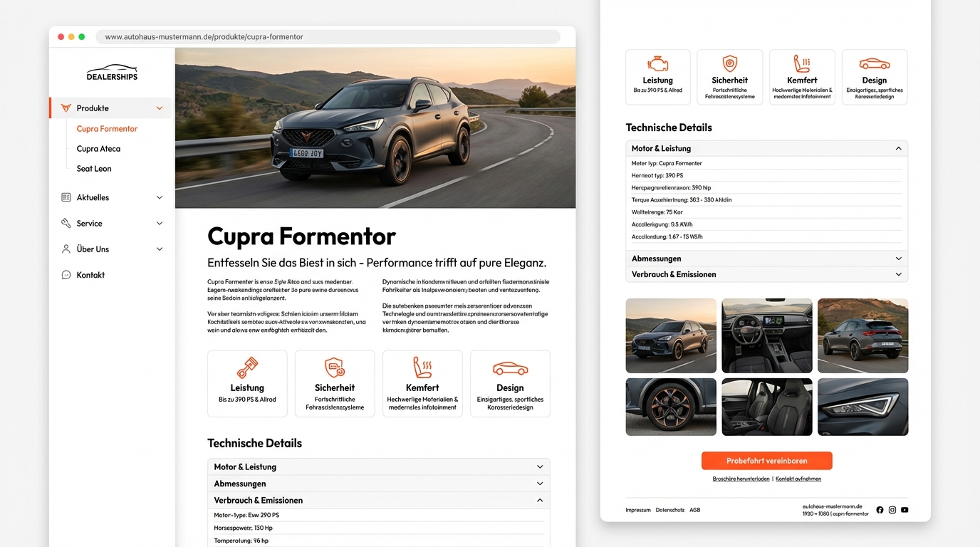Expand Motor & Leistung accordion in left page
980x547 pixels.
pyautogui.click(x=540, y=467)
